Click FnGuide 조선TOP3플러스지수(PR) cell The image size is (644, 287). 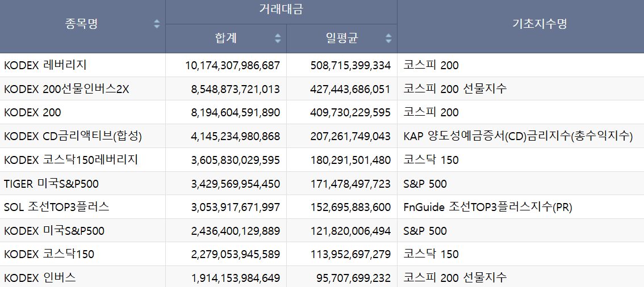488,207
